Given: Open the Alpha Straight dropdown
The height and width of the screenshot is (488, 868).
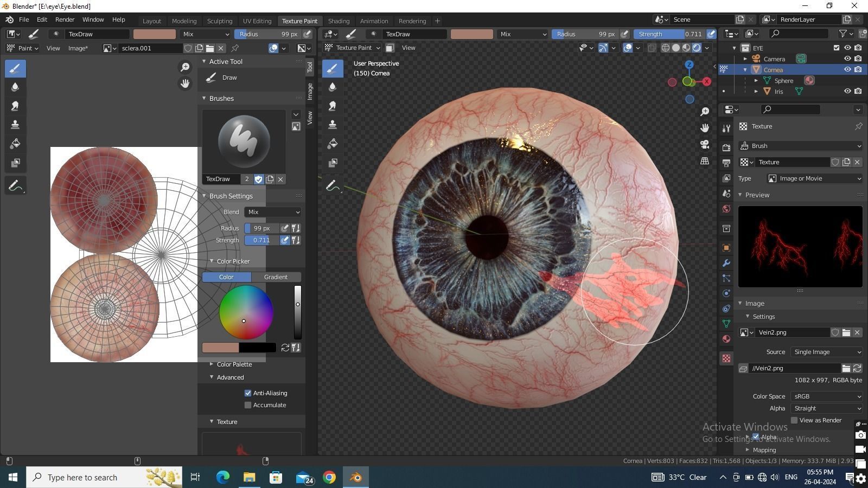Looking at the screenshot, I should pos(826,408).
